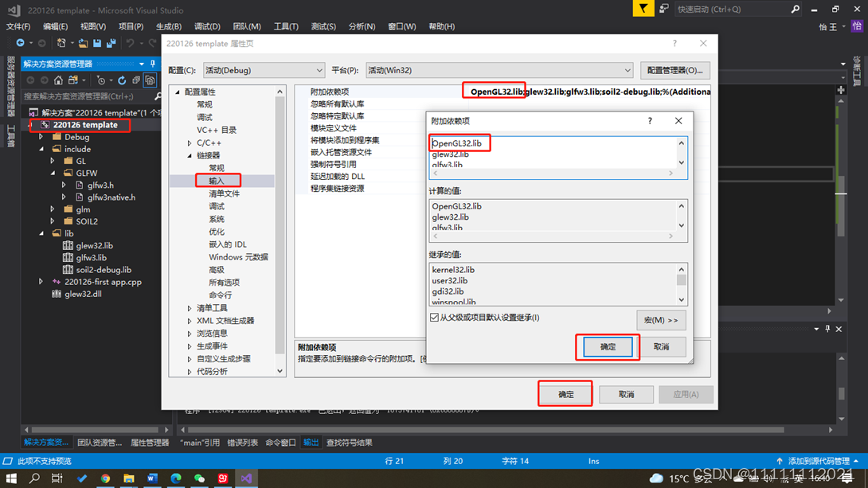
Task: Click the notifications flag icon in title bar
Action: pyautogui.click(x=643, y=9)
